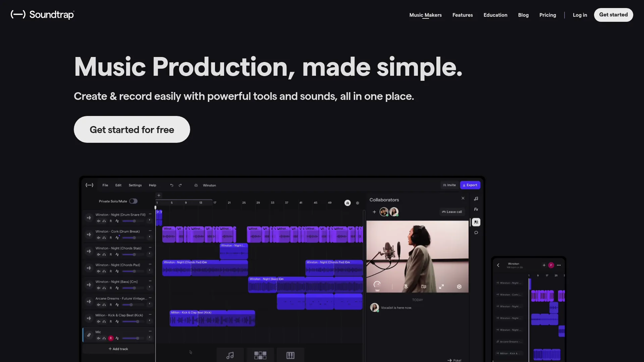Solo the Million Kick & Clap track
644x362 pixels.
104,321
